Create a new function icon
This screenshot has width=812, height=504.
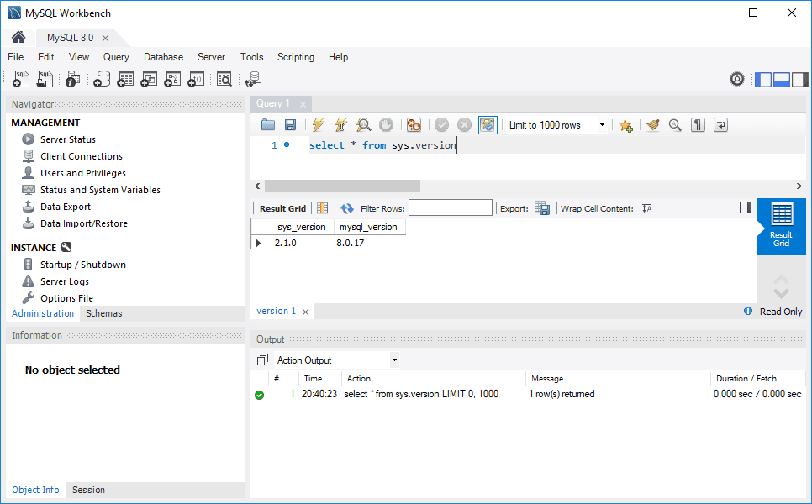pyautogui.click(x=196, y=79)
